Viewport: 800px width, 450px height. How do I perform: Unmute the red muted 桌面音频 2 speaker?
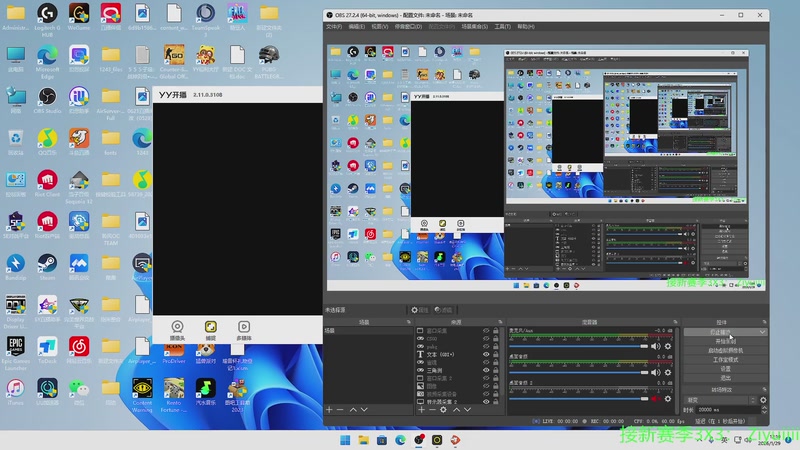(x=656, y=398)
